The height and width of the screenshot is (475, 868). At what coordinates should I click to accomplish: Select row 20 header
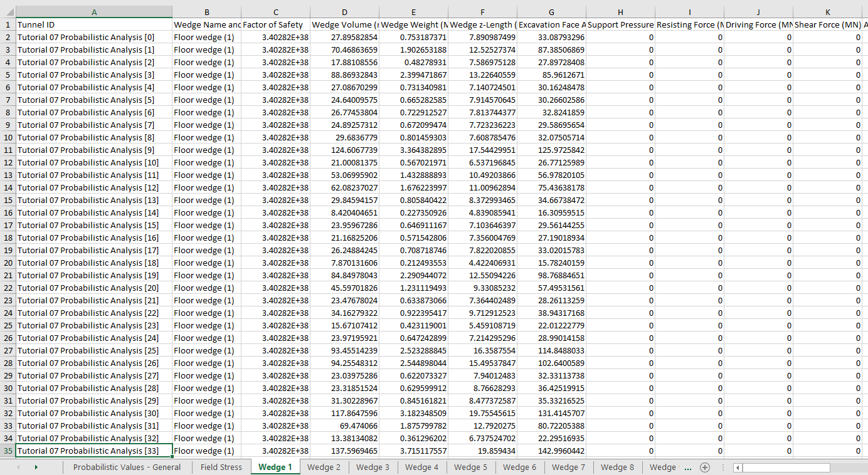pos(8,263)
